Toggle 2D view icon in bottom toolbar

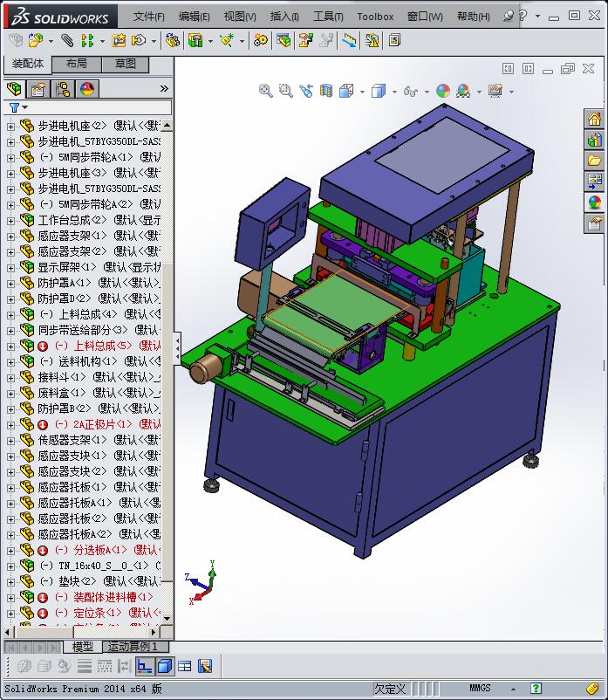point(144,666)
